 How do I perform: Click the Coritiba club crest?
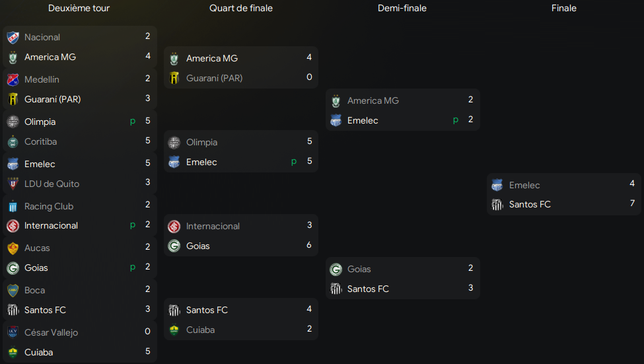pos(13,142)
